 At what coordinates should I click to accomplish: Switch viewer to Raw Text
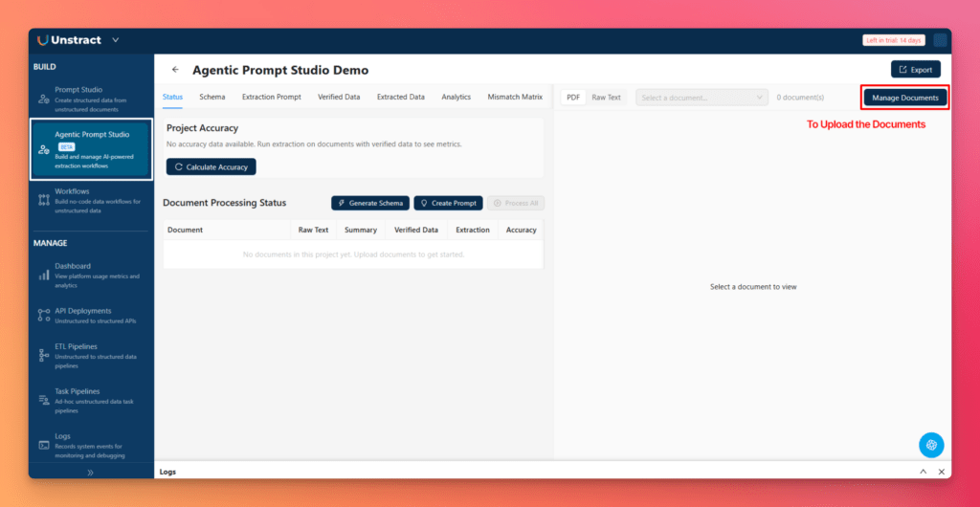coord(606,98)
